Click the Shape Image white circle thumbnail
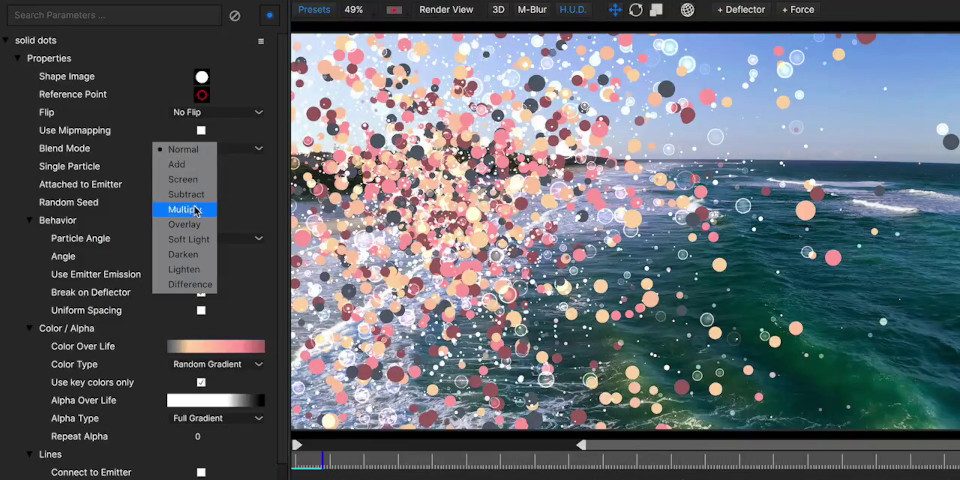The width and height of the screenshot is (960, 480). [201, 77]
